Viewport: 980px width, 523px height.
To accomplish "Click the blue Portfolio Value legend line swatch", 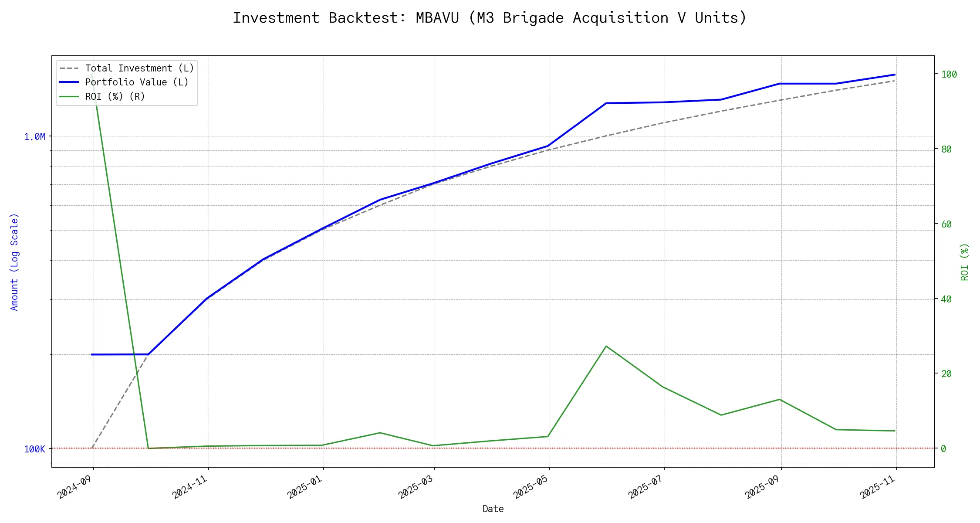I will [69, 82].
